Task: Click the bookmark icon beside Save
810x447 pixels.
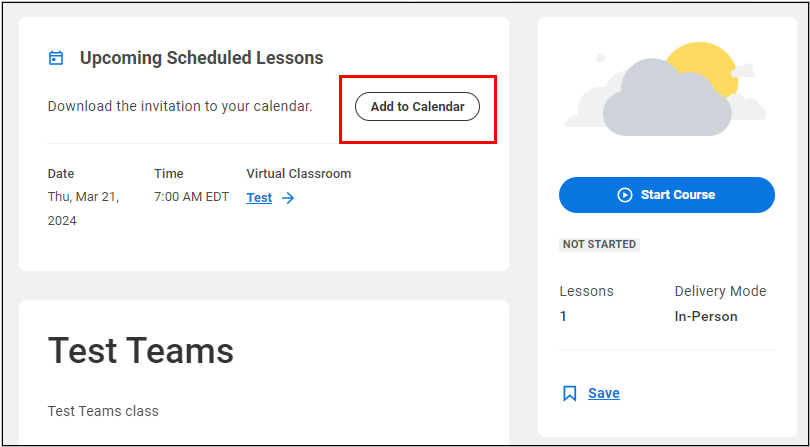Action: click(x=570, y=393)
